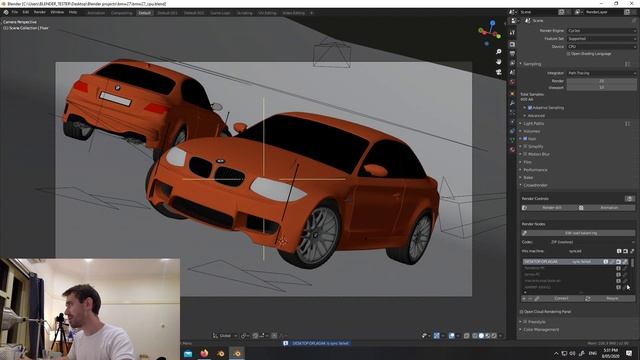Click the Animation render button

tap(607, 208)
